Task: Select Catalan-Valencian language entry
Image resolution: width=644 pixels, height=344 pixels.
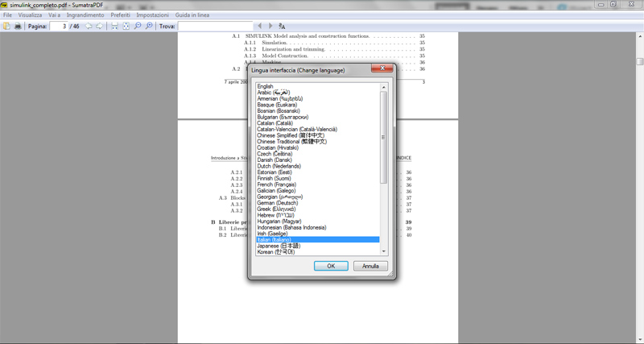Action: 317,129
